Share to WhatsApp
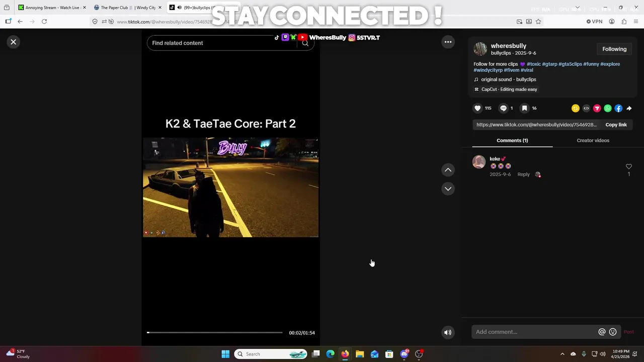This screenshot has width=644, height=362. tap(608, 108)
